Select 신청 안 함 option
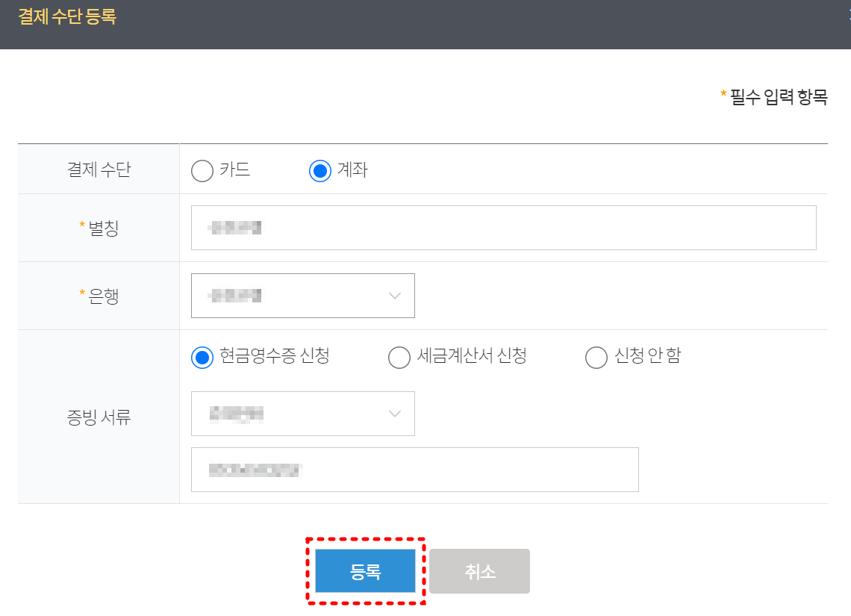Screen dimensions: 851x616 pyautogui.click(x=596, y=358)
